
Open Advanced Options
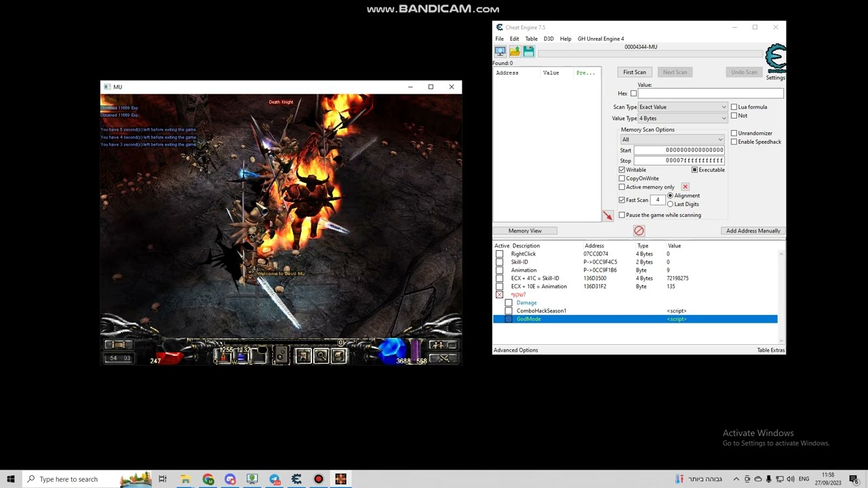click(x=515, y=350)
